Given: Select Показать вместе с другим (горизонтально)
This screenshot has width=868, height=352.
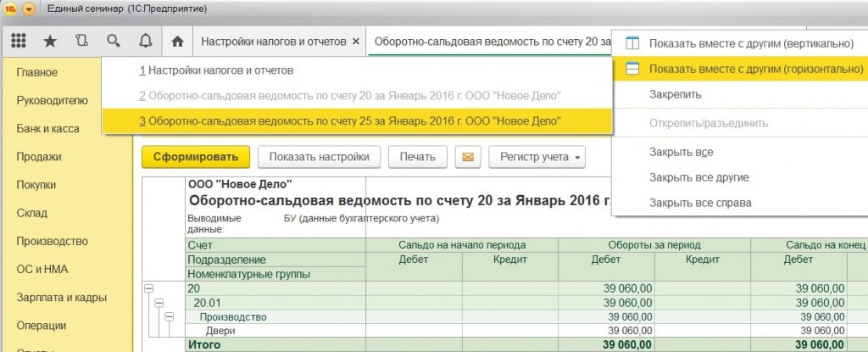Looking at the screenshot, I should click(744, 69).
